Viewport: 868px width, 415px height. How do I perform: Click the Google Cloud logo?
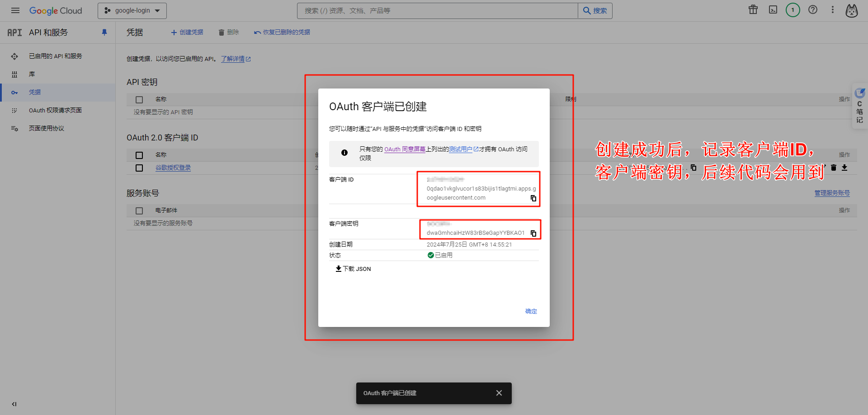[x=56, y=10]
